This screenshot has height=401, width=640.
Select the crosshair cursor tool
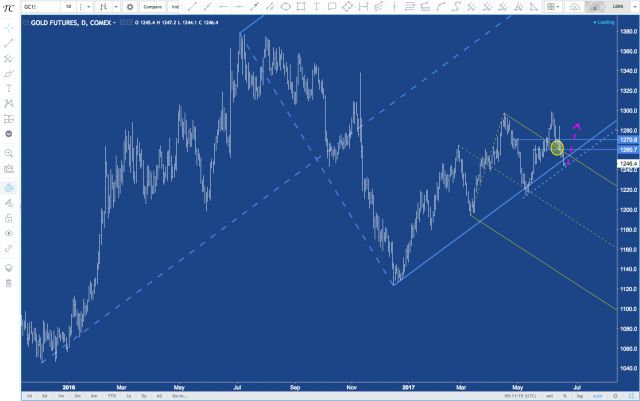click(9, 28)
